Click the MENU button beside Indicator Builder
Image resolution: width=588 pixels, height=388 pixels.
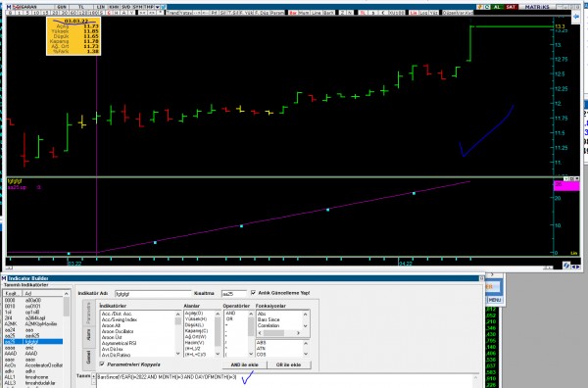494,300
